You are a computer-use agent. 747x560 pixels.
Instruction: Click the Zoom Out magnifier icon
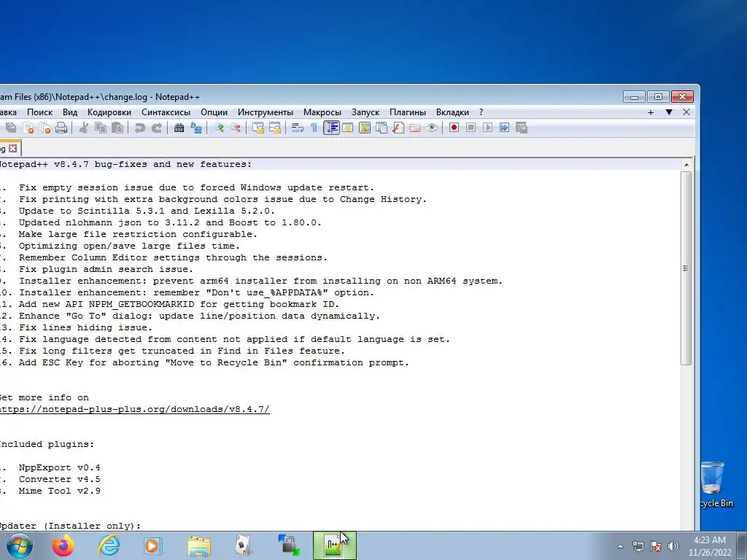[236, 128]
